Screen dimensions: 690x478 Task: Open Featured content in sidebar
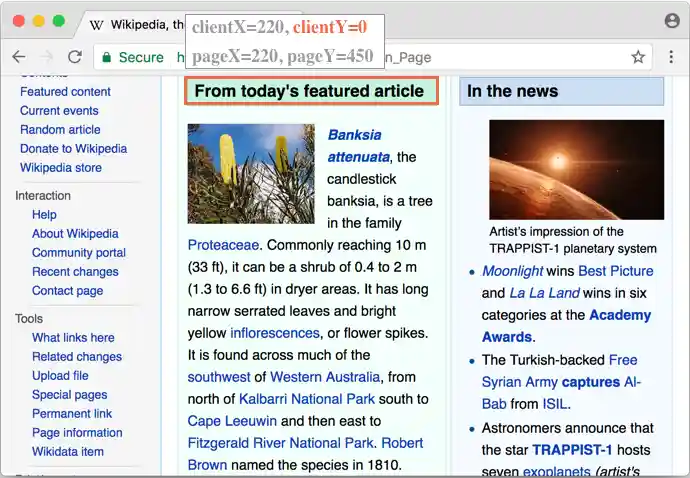[x=65, y=92]
